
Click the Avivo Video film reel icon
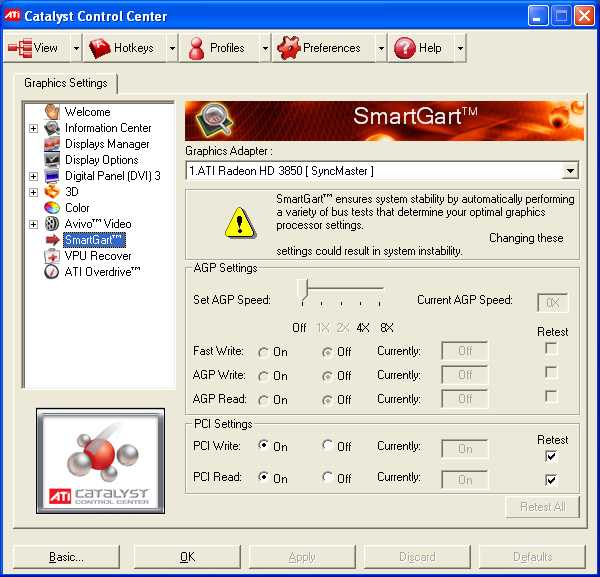tap(52, 224)
